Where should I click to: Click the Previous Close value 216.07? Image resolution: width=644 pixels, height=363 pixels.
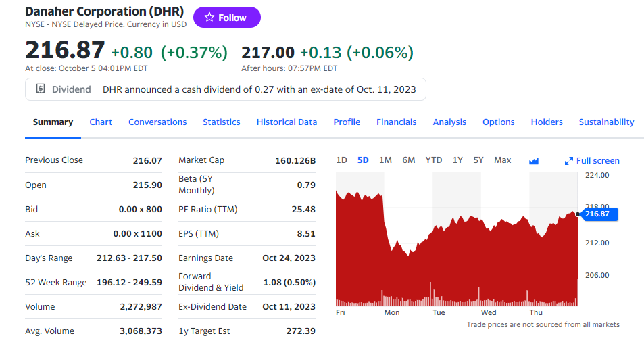[x=147, y=161]
